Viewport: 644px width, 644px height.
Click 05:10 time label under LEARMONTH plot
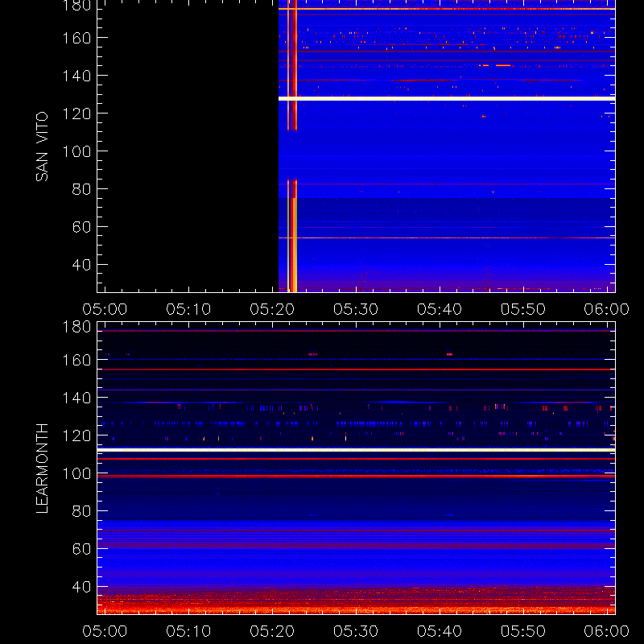tap(188, 631)
